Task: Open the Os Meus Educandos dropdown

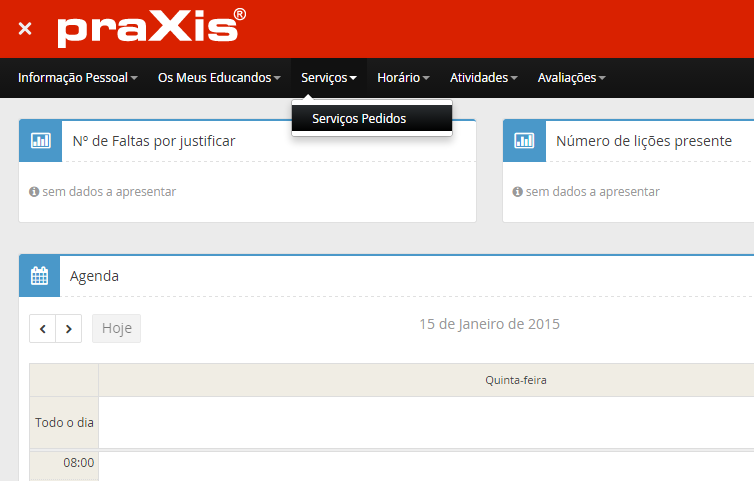Action: [219, 78]
